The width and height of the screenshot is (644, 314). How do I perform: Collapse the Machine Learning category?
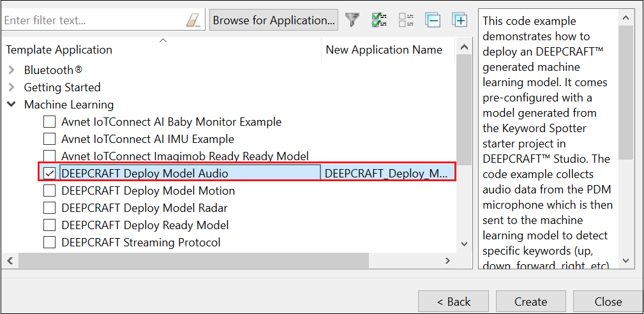tap(11, 105)
